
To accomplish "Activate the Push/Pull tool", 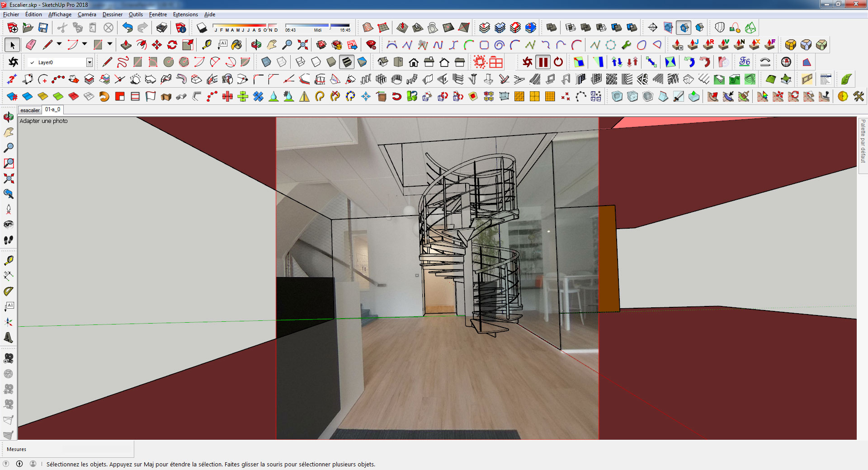I will click(126, 45).
